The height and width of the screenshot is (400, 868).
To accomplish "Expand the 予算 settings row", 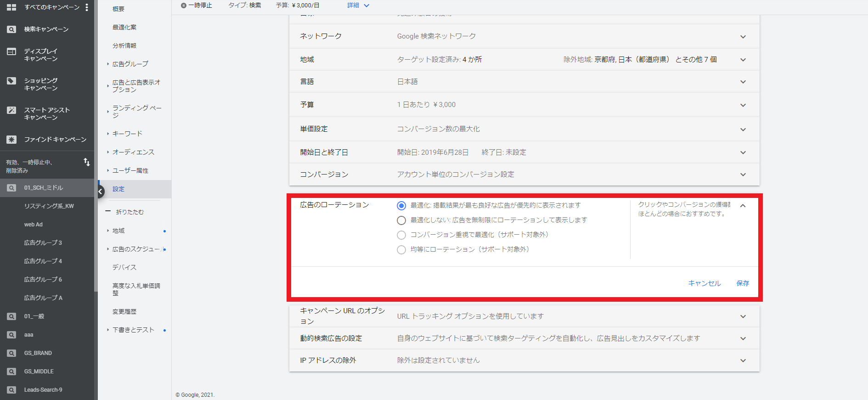I will click(x=743, y=105).
